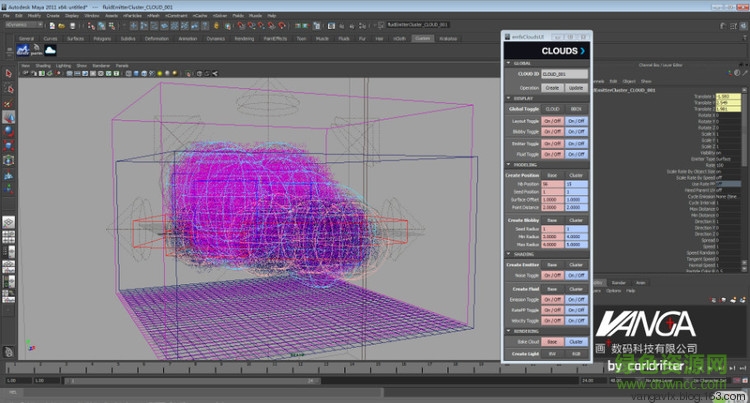Screen dimensions: 750x403
Task: Open the Shading menu in viewport panel
Action: click(43, 64)
